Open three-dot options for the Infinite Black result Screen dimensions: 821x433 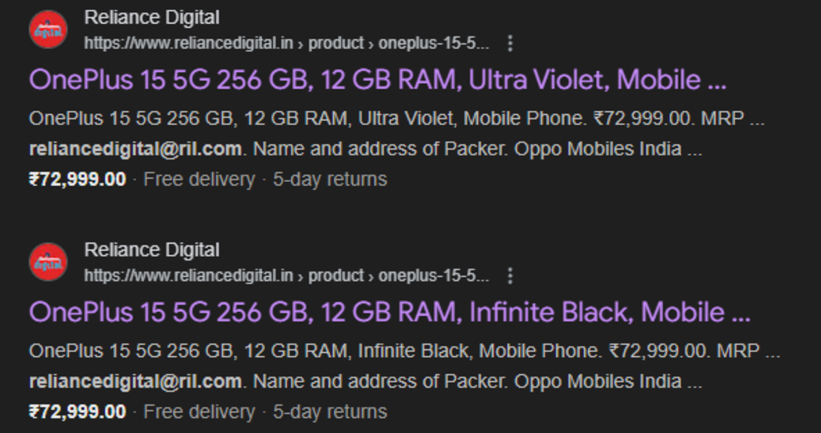coord(511,275)
